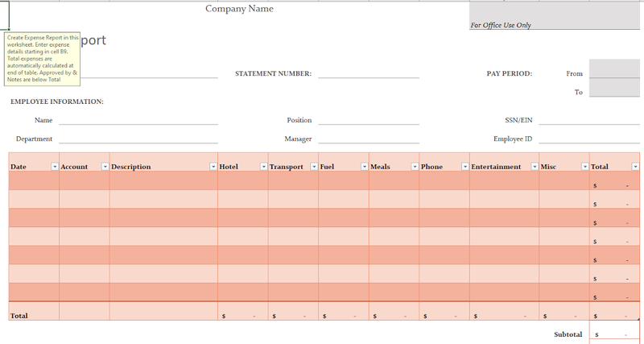Click the Pay Period To field

pos(614,88)
